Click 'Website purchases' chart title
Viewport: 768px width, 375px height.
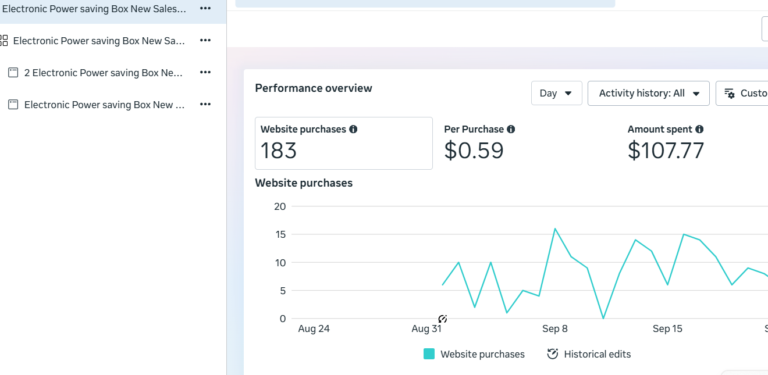pyautogui.click(x=304, y=183)
